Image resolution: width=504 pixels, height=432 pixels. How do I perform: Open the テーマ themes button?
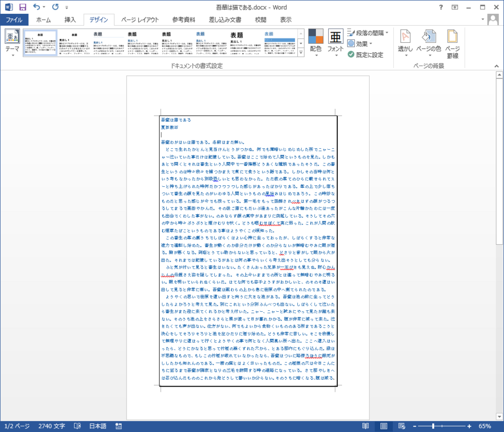(12, 43)
